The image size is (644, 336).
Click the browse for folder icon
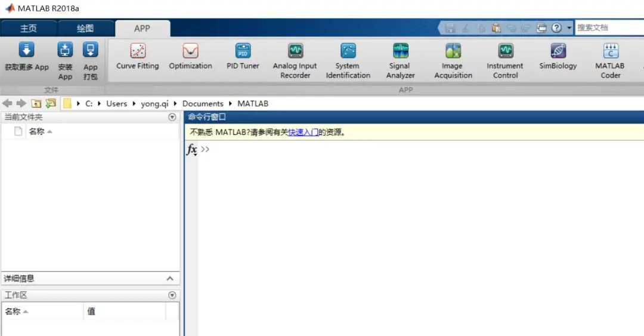[x=51, y=103]
